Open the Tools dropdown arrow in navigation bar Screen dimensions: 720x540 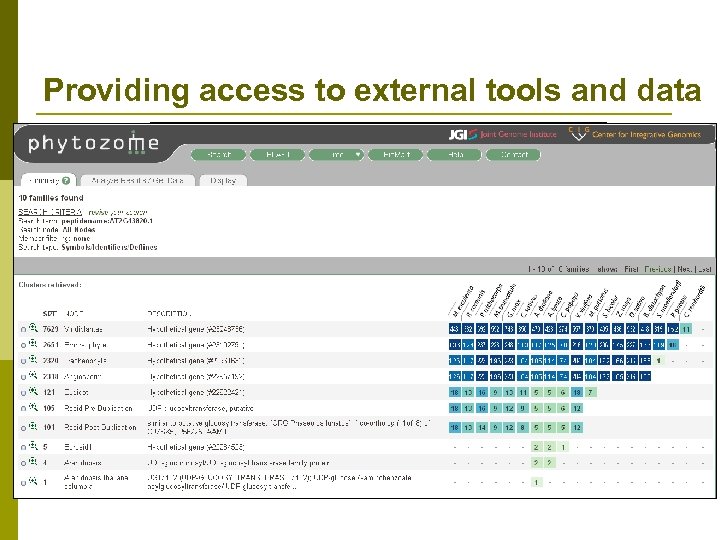click(x=358, y=155)
